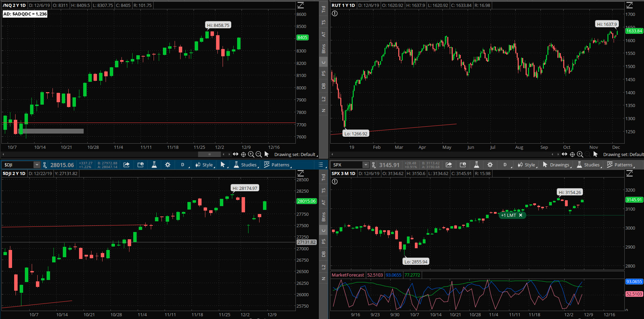Click the chart mode icon atop SPX chart
644x319 pixels.
(630, 173)
